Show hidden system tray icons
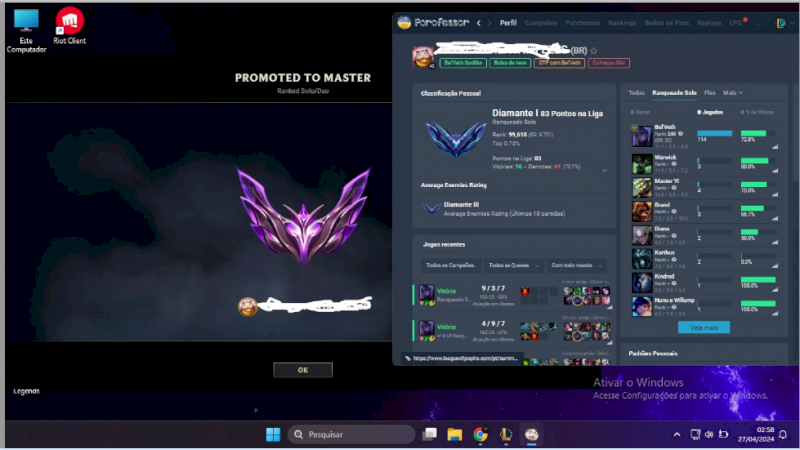 [x=677, y=435]
